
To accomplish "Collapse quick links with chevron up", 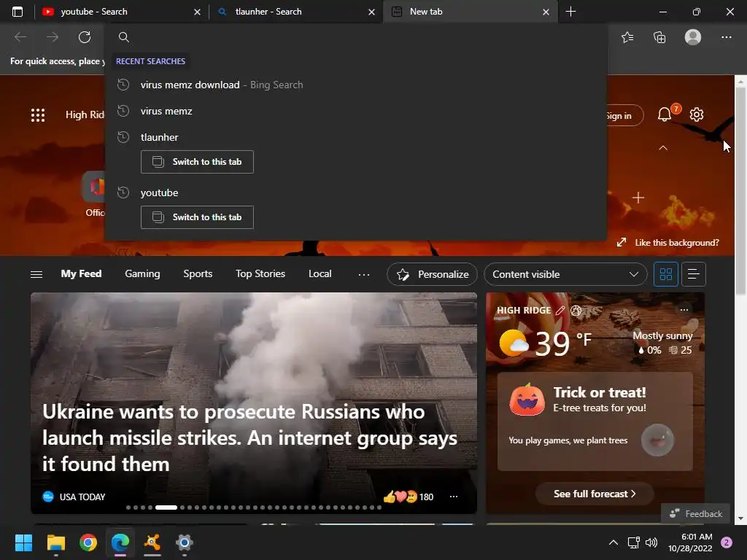I will click(662, 148).
